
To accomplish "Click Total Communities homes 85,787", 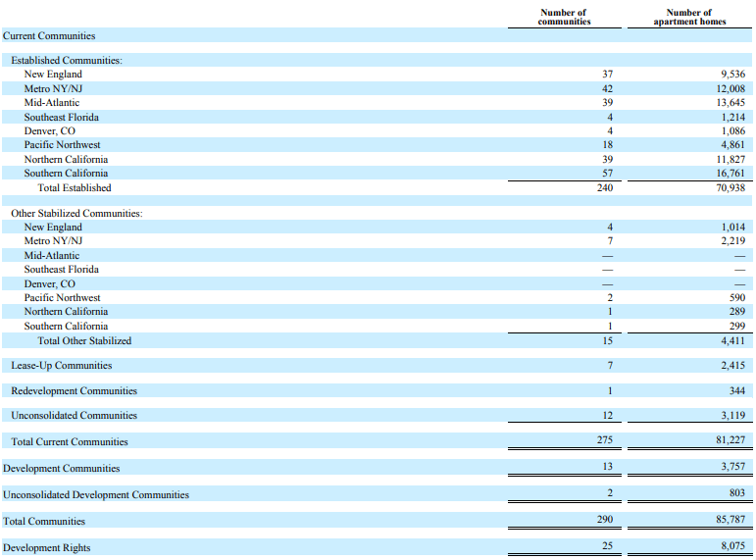I will click(731, 520).
